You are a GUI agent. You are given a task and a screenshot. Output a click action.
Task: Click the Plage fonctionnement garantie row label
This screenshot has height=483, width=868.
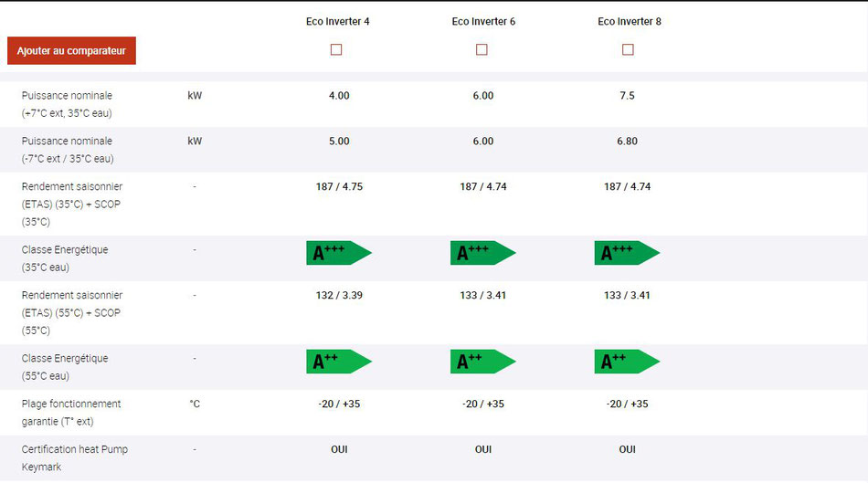coord(71,413)
